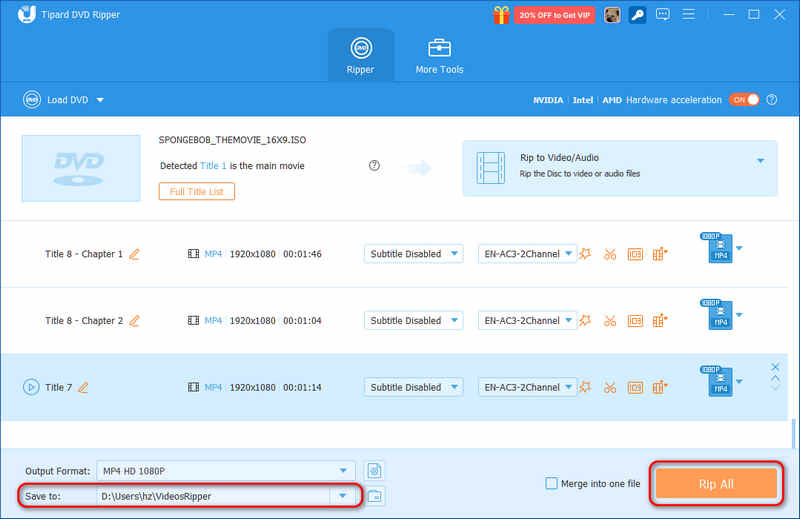Screen dimensions: 800x519
Task: Open the key registration icon
Action: point(637,15)
